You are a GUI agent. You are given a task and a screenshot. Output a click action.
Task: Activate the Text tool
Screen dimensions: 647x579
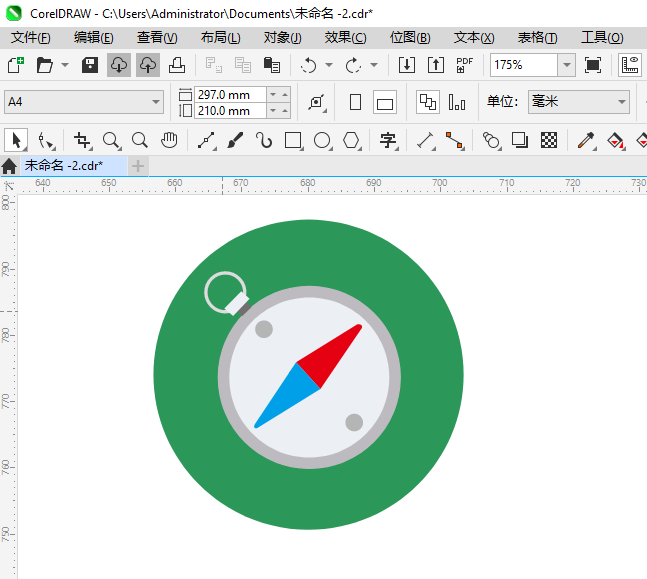pos(387,140)
